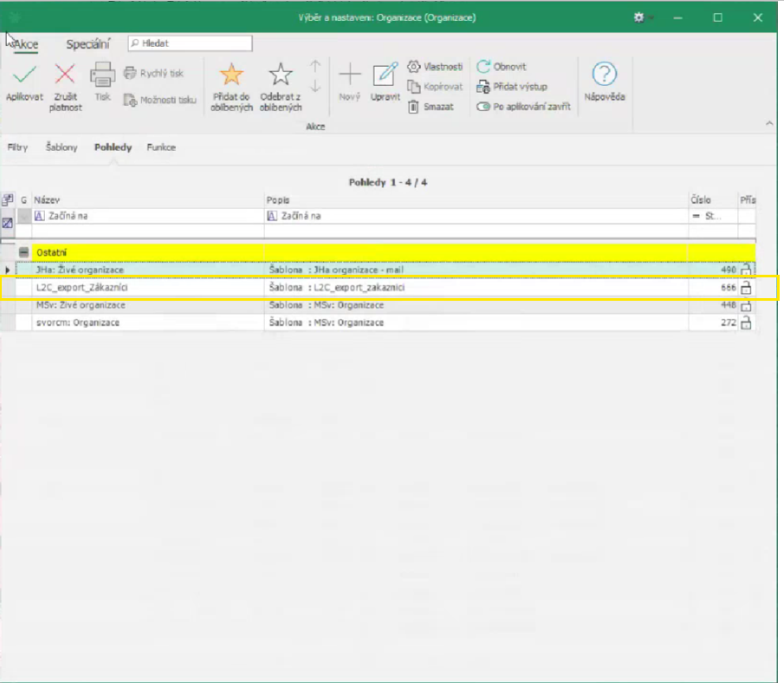Toggle lock icon on L2C_export_Zákazníci row

tap(745, 288)
